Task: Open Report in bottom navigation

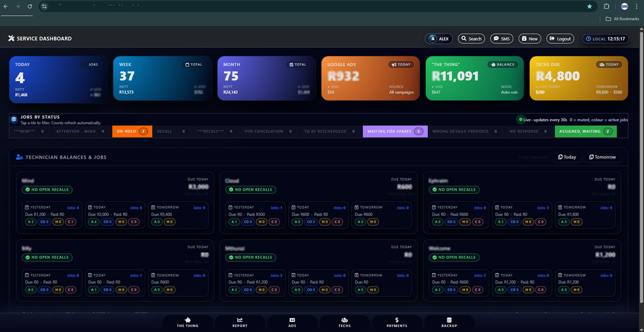Action: [240, 322]
